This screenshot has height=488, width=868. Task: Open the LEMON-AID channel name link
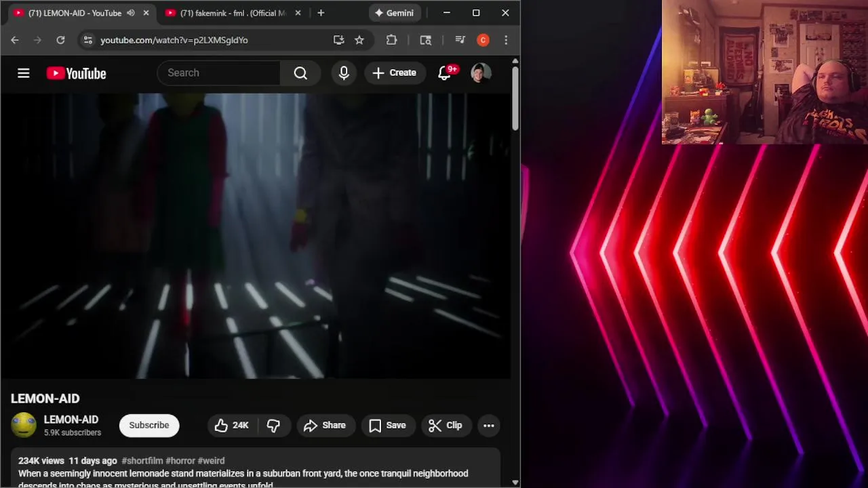click(71, 420)
